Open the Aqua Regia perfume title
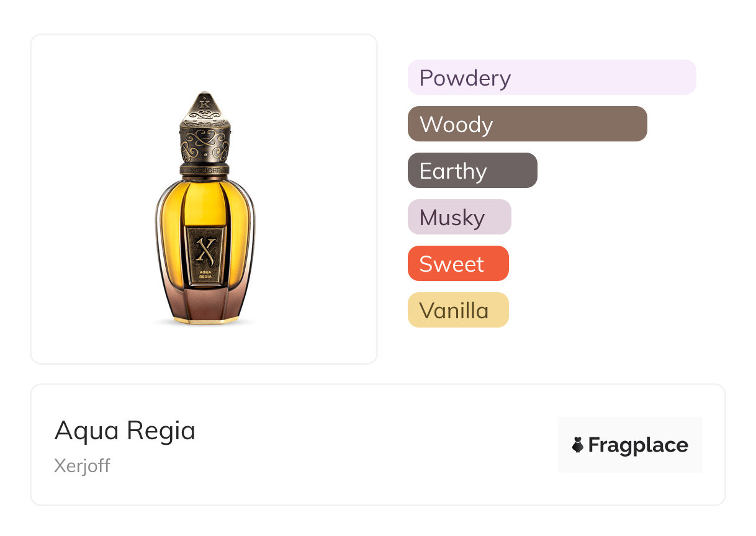This screenshot has height=536, width=756. click(x=125, y=430)
